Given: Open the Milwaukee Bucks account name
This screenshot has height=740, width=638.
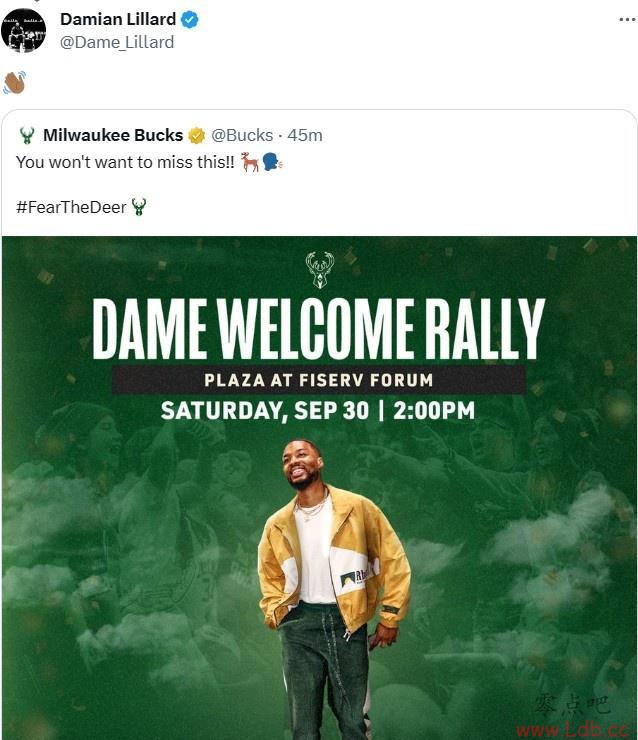Looking at the screenshot, I should click(x=113, y=135).
